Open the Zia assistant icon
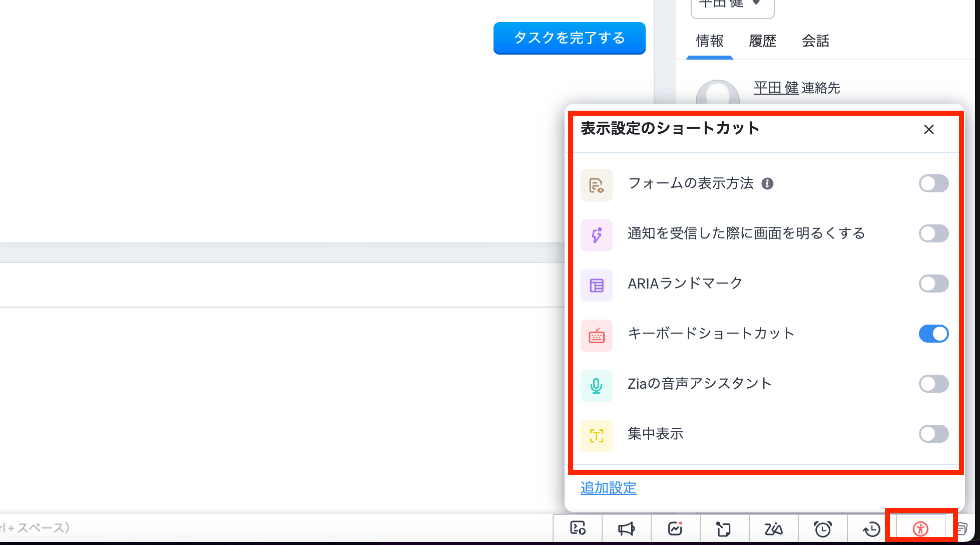This screenshot has height=545, width=980. pos(773,528)
